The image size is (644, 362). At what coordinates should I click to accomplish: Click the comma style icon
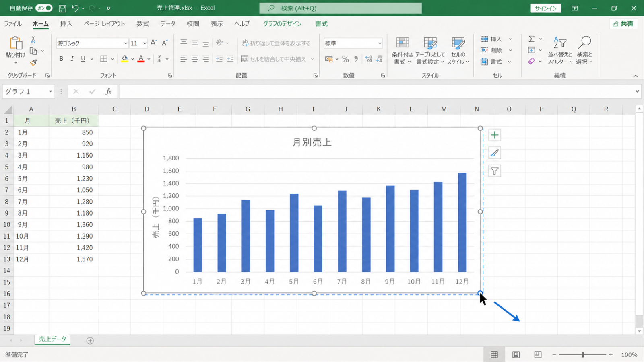356,59
